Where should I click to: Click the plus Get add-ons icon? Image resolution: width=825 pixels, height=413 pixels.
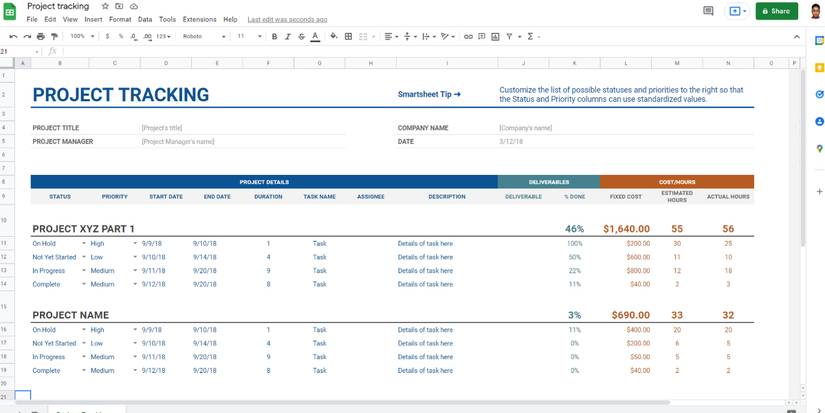(819, 192)
